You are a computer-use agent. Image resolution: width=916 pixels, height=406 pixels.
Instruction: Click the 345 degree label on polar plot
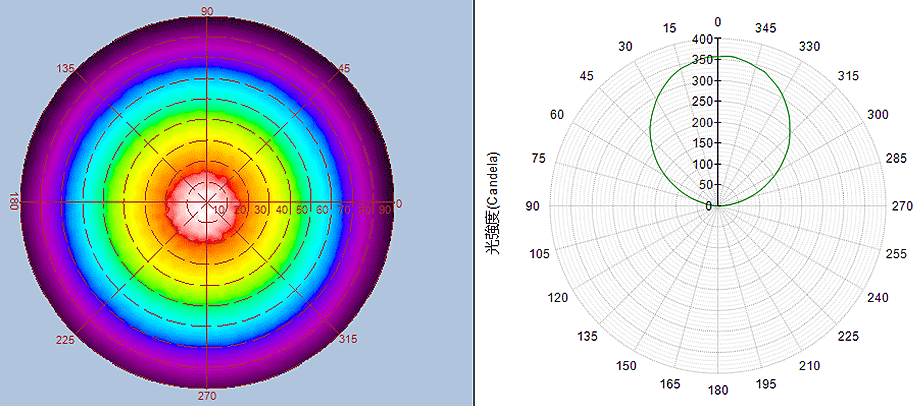765,27
